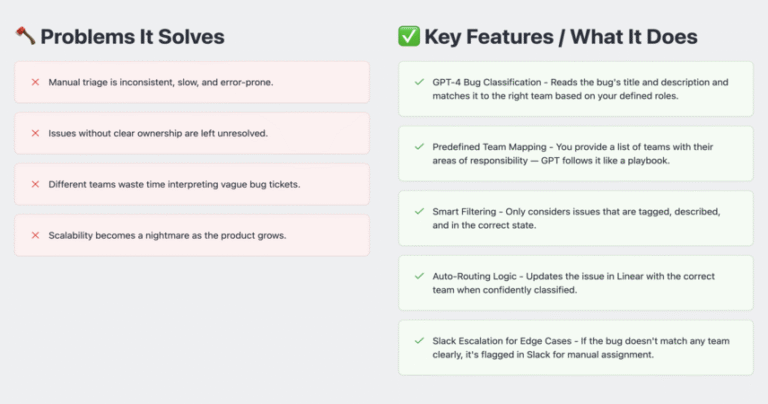Click red X beside clear ownership issue
Viewport: 768px width, 404px height.
click(x=35, y=133)
